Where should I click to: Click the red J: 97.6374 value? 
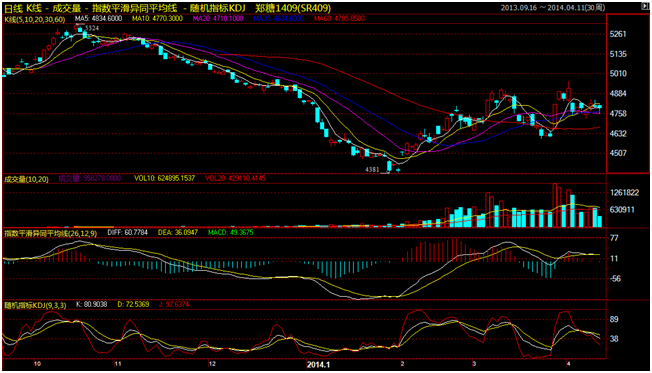click(174, 304)
